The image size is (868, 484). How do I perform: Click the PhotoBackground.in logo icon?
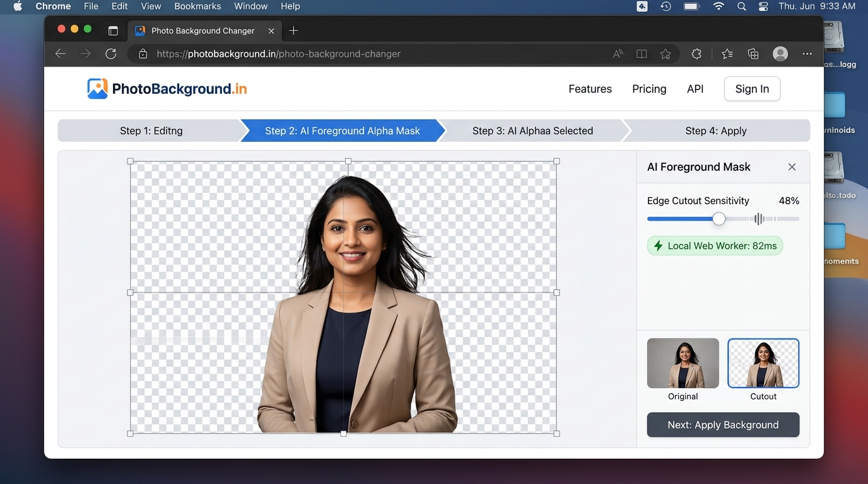tap(97, 89)
